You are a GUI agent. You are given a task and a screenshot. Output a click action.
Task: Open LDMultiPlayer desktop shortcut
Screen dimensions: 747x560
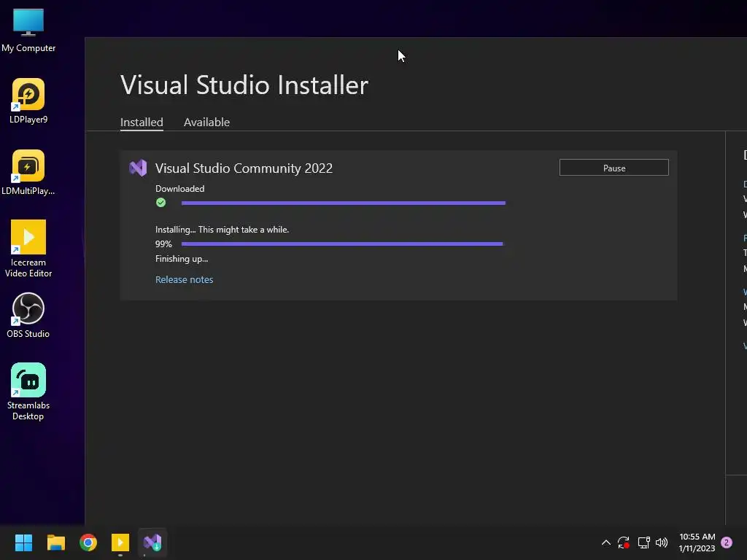28,172
